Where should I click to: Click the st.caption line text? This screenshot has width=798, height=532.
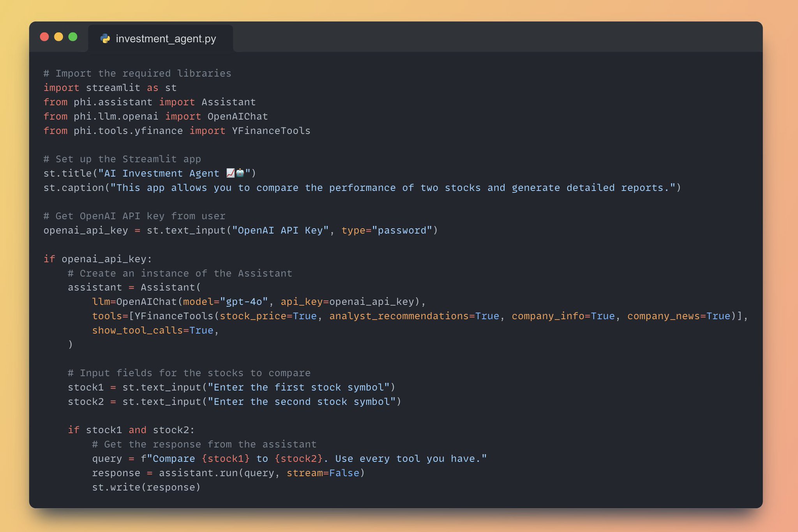tap(362, 187)
